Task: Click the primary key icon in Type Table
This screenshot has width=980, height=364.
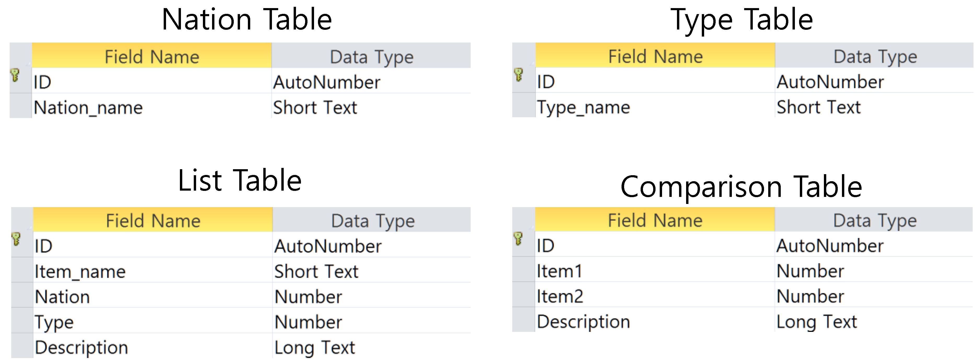Action: point(518,74)
